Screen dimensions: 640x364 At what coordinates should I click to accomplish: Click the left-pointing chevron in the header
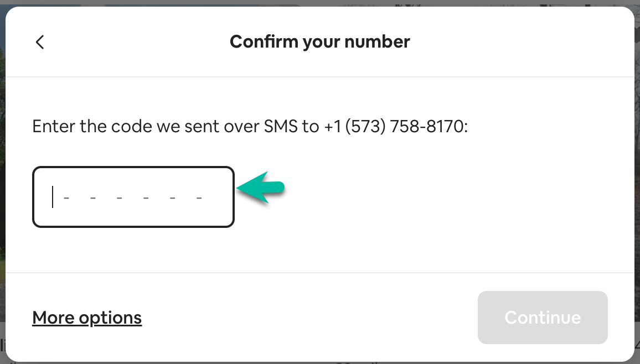click(39, 41)
